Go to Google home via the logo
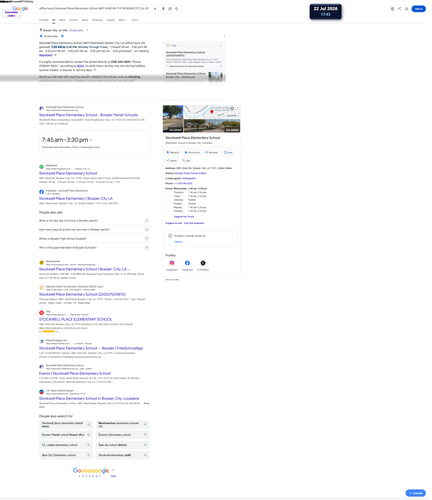 coord(20,8)
